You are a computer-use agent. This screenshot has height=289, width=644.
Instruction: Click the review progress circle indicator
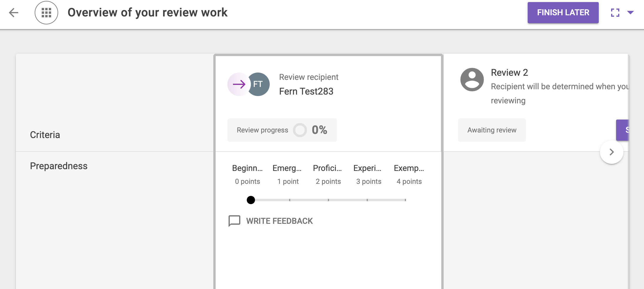point(300,130)
